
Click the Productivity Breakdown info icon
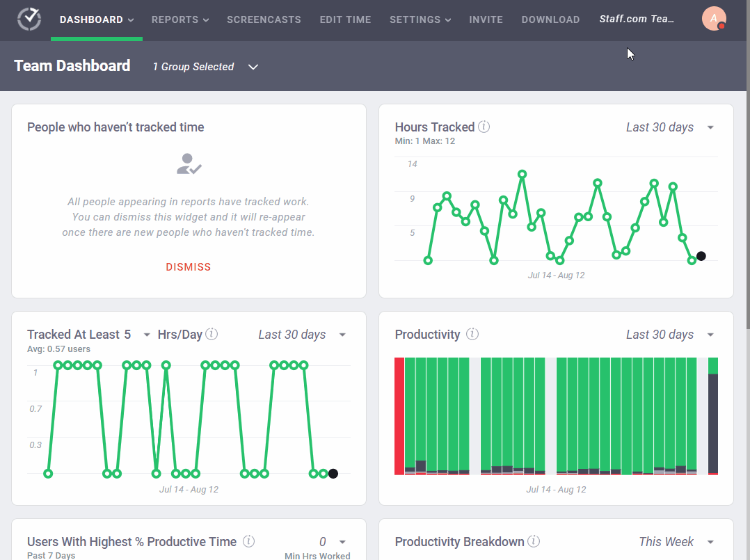[534, 541]
